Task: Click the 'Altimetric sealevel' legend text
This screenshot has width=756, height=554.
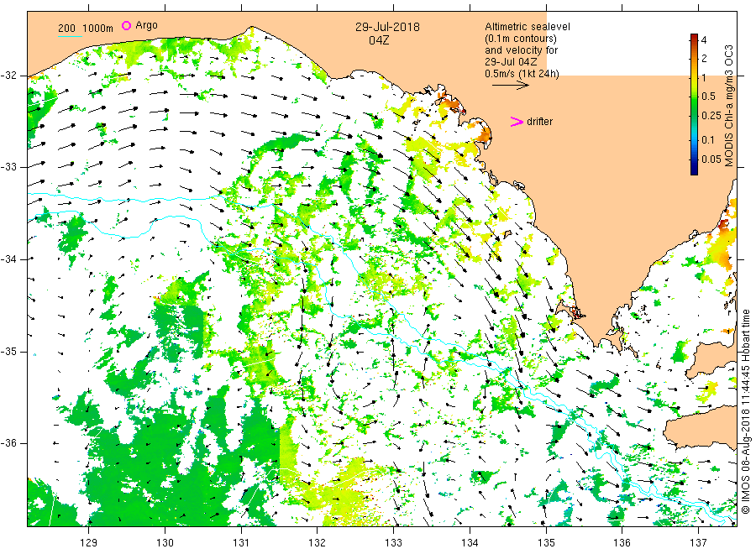Action: (x=528, y=27)
